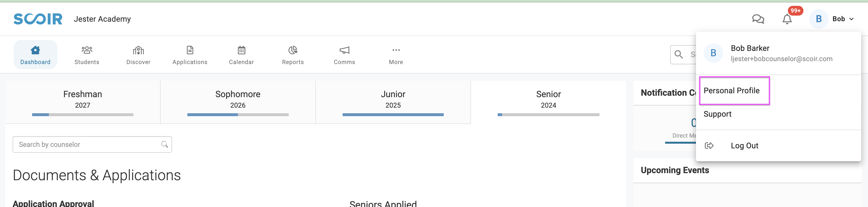Click the Search by counselor field
868x207 pixels.
(88, 144)
